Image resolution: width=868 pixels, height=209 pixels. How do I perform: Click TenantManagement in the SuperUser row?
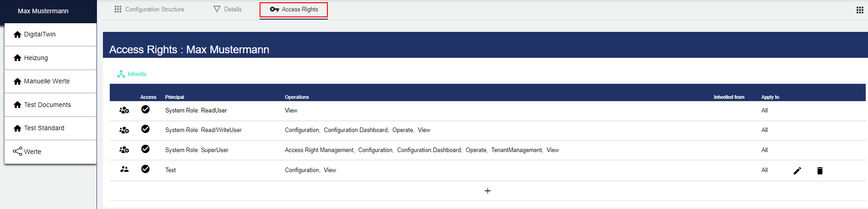tap(516, 150)
